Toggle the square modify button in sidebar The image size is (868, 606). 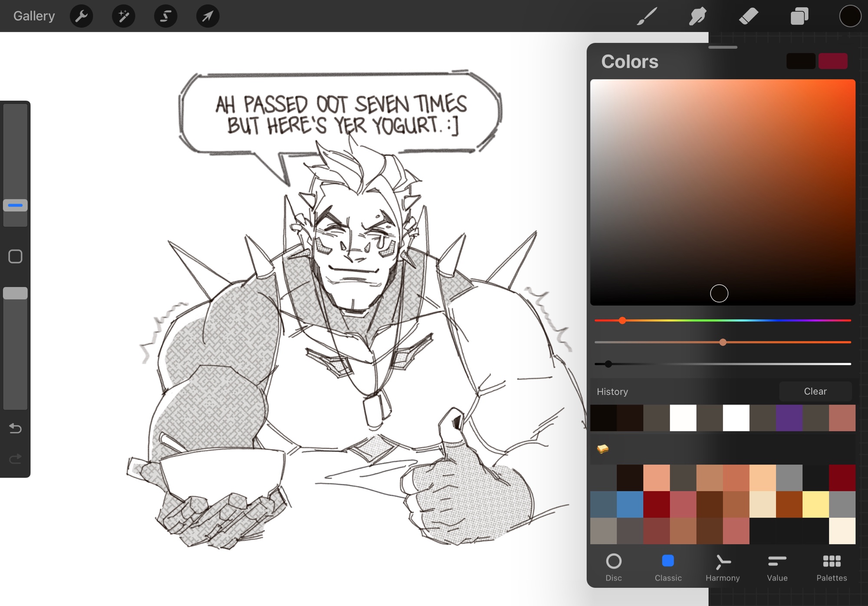[15, 257]
